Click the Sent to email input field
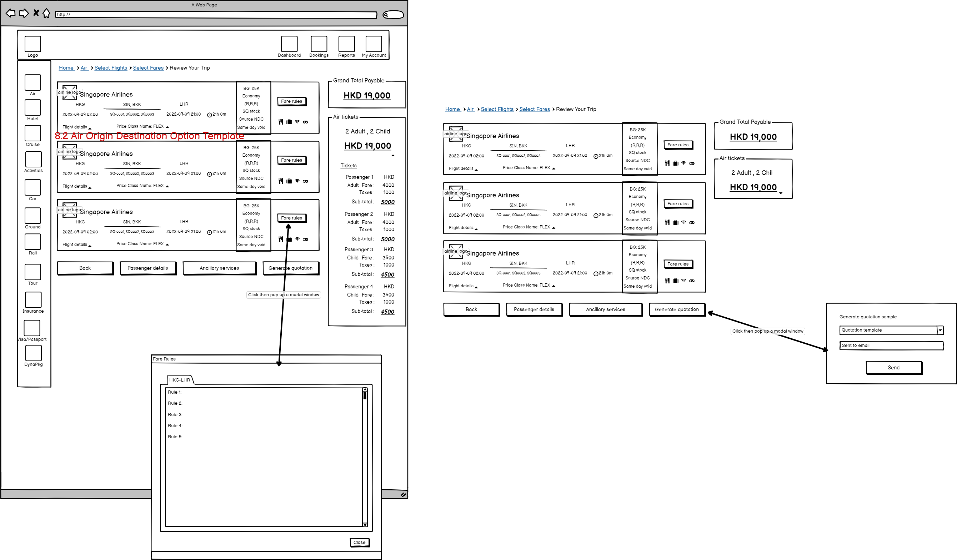 pyautogui.click(x=891, y=345)
